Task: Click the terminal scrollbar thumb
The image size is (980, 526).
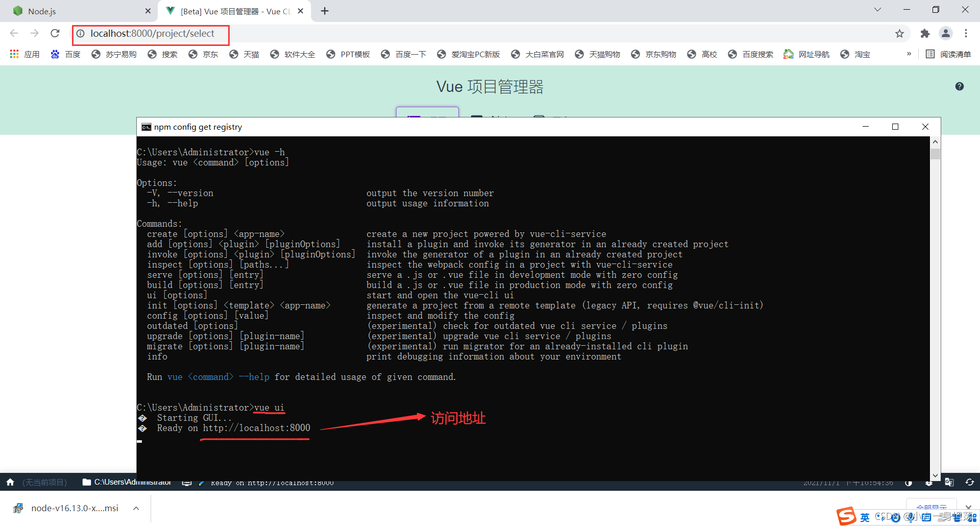Action: click(x=935, y=154)
